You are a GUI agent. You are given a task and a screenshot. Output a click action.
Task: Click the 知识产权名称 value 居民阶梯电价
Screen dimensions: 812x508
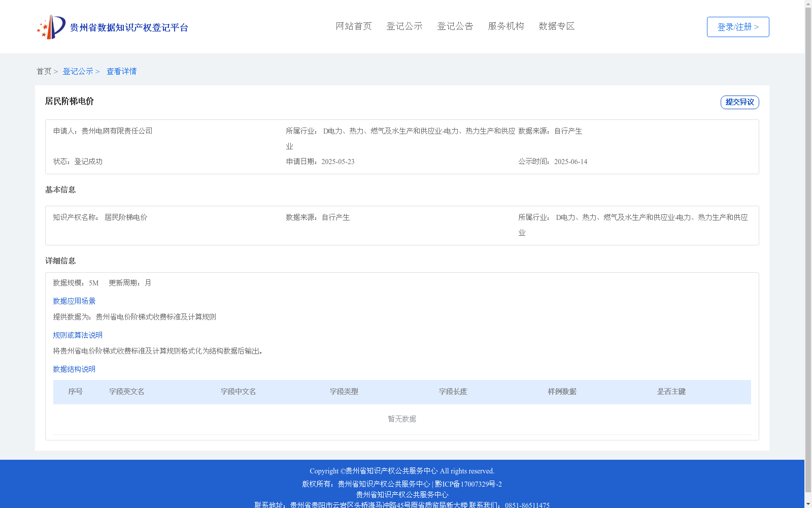(126, 217)
